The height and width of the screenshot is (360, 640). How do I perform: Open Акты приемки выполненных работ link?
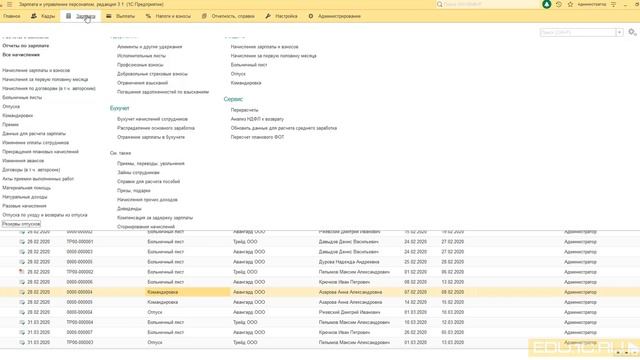tap(38, 179)
